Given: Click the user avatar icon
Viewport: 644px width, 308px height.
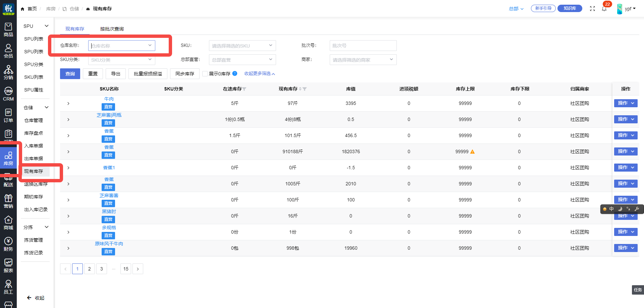Looking at the screenshot, I should (x=620, y=9).
